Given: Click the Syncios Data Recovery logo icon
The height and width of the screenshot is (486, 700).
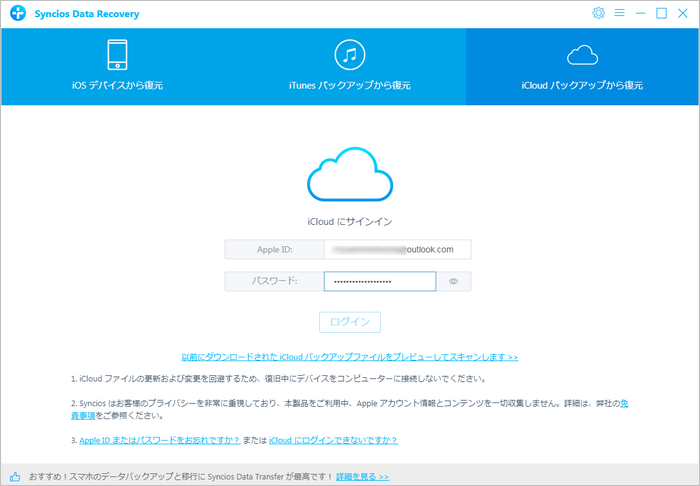Looking at the screenshot, I should coord(18,13).
